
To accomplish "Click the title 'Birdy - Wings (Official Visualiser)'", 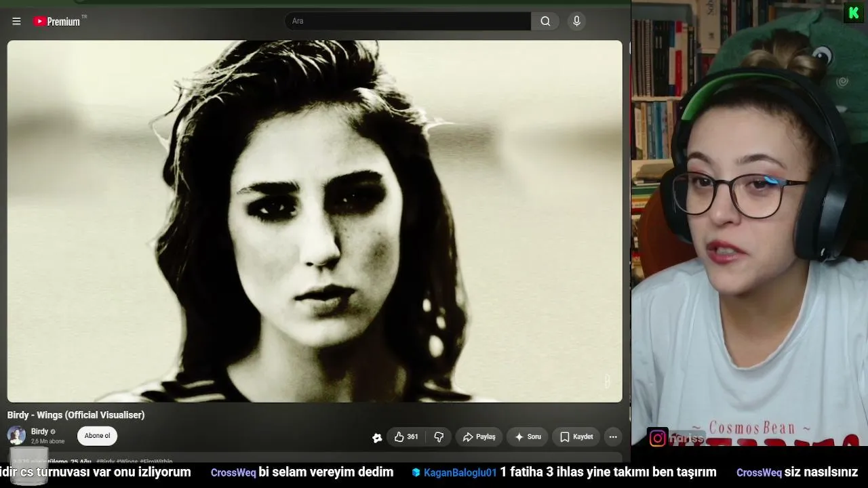I will (76, 415).
